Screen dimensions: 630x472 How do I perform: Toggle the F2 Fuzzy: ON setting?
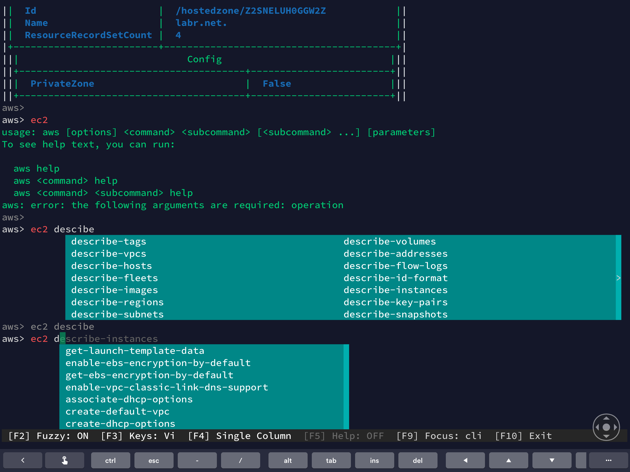(48, 436)
